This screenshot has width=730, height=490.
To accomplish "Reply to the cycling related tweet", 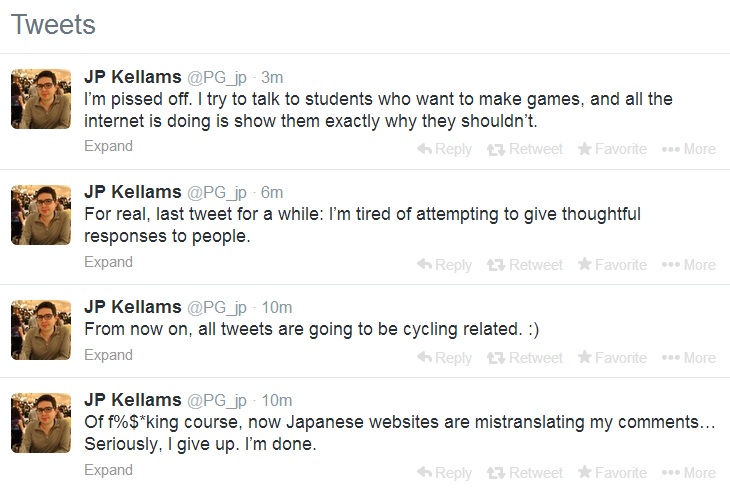I will tap(444, 357).
